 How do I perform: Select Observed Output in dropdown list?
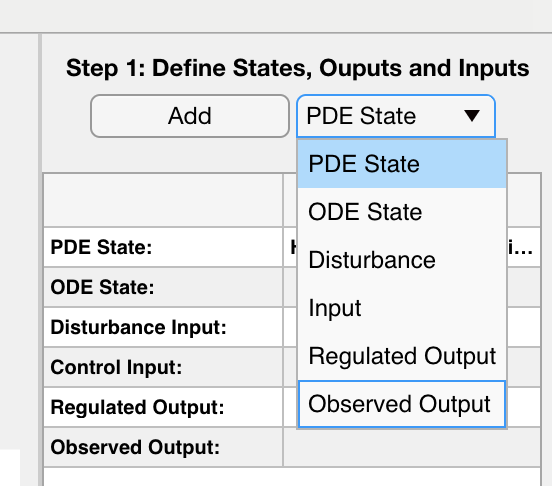402,404
